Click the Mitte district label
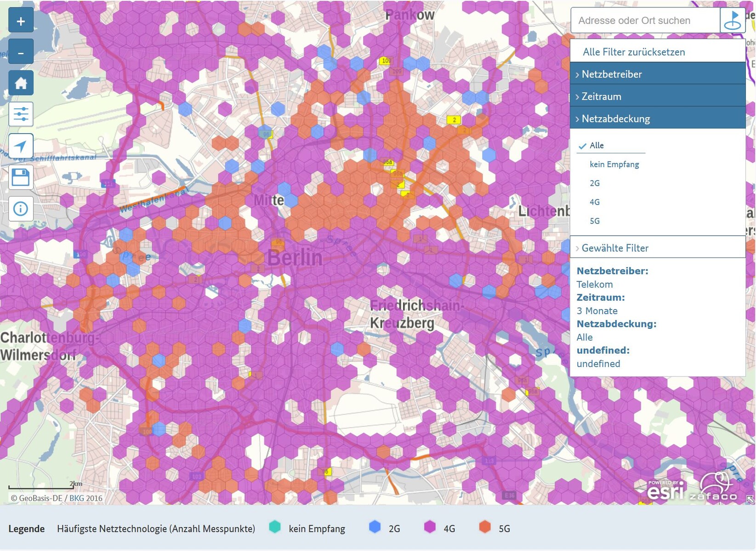The height and width of the screenshot is (551, 756). tap(269, 200)
